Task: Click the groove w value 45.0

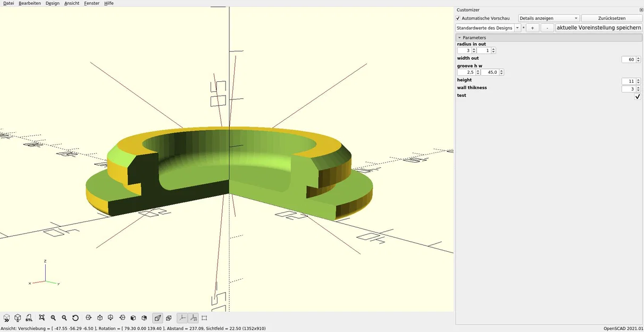Action: click(x=490, y=72)
